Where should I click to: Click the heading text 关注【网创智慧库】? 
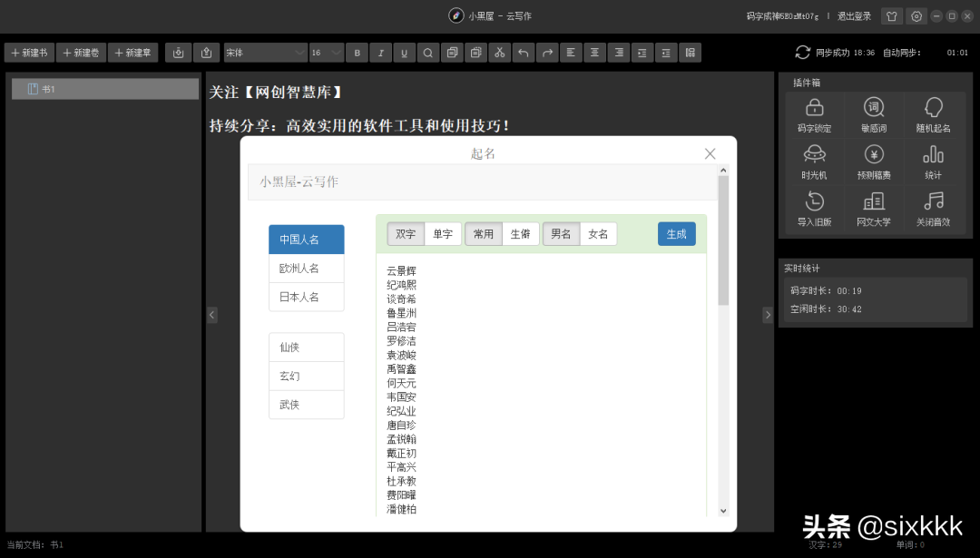click(x=277, y=93)
